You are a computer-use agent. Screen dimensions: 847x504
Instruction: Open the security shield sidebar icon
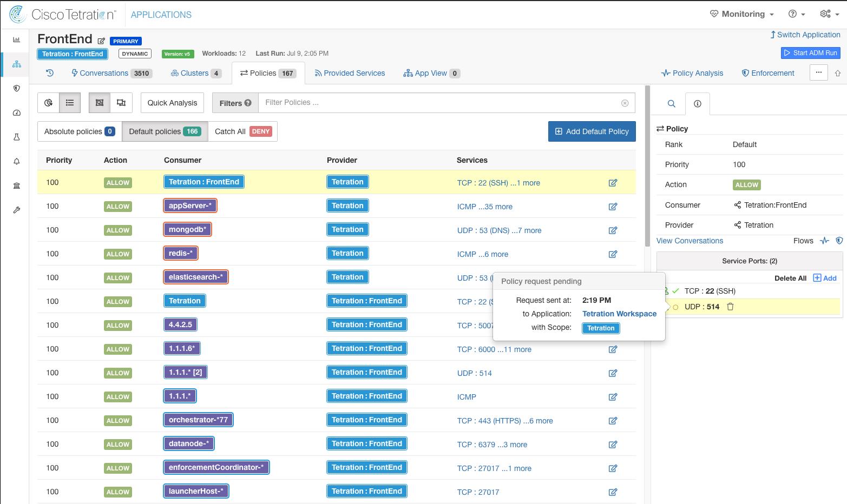click(16, 88)
